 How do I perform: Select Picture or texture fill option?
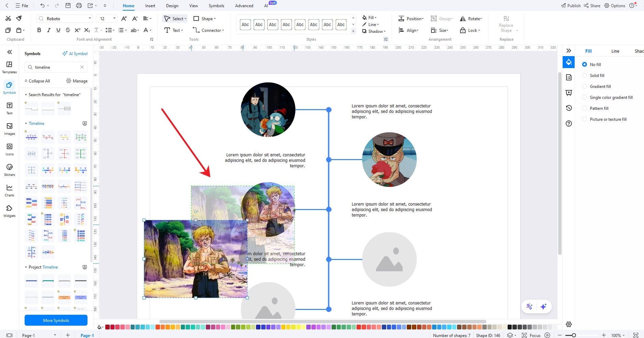click(x=584, y=119)
